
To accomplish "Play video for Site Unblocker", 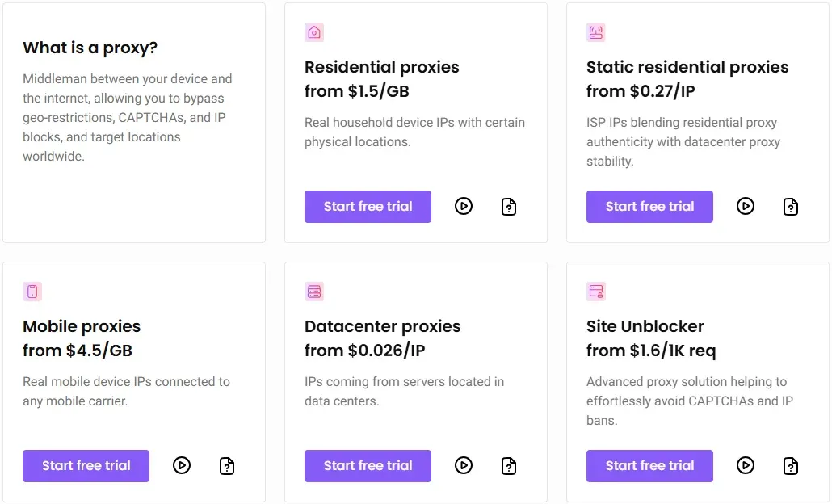I will pyautogui.click(x=746, y=465).
